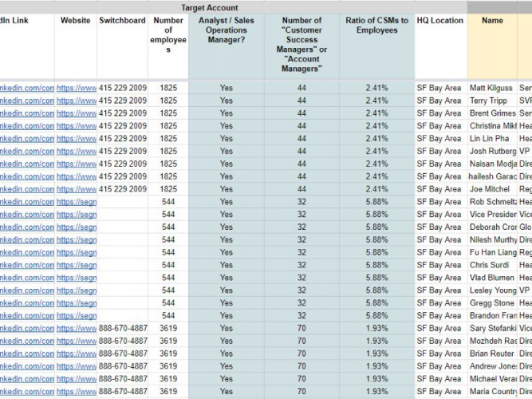Select the 32 cell in Lesley Young row
This screenshot has width=532, height=399.
(301, 290)
